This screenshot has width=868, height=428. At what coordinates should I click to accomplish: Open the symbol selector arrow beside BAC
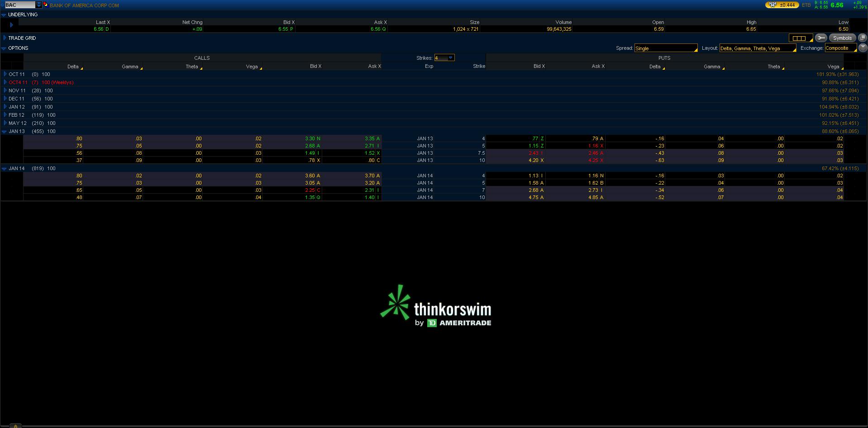39,5
